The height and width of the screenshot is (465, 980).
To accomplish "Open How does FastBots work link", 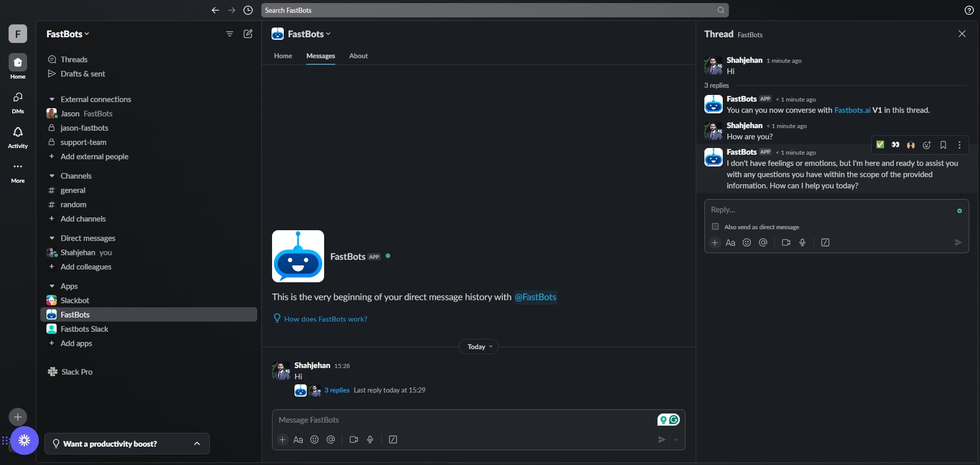I will 325,319.
